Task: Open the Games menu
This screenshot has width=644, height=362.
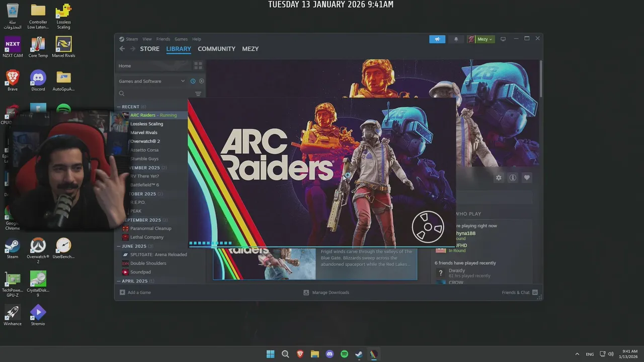Action: (x=181, y=39)
